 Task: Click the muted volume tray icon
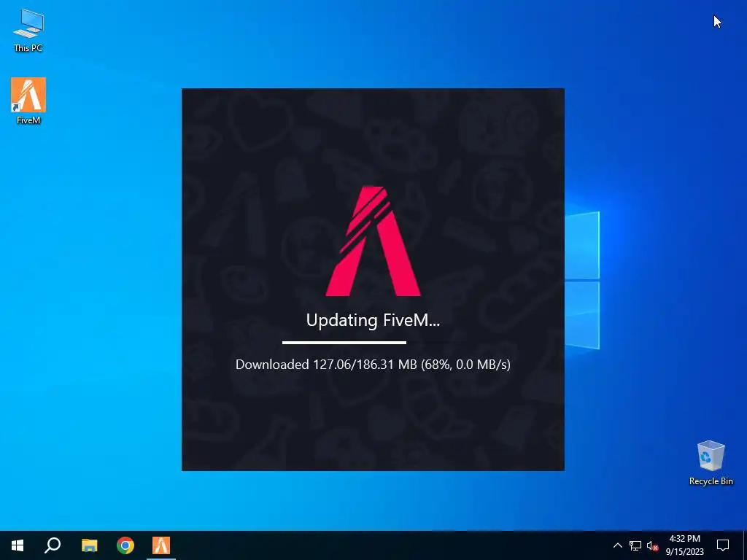coord(652,545)
